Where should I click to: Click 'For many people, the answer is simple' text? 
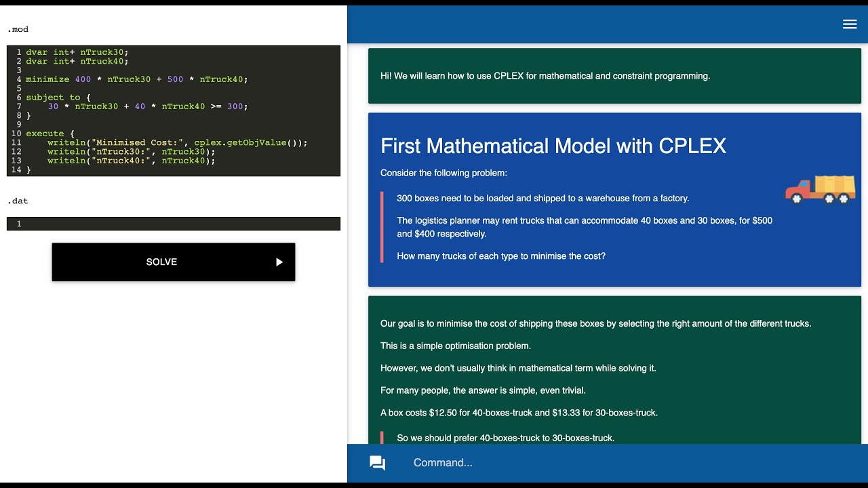[483, 390]
